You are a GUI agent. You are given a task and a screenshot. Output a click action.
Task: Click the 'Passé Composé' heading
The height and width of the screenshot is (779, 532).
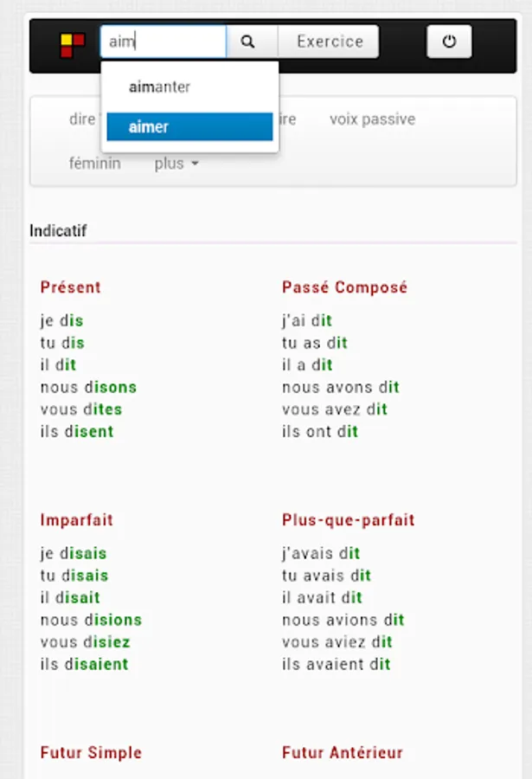coord(345,287)
